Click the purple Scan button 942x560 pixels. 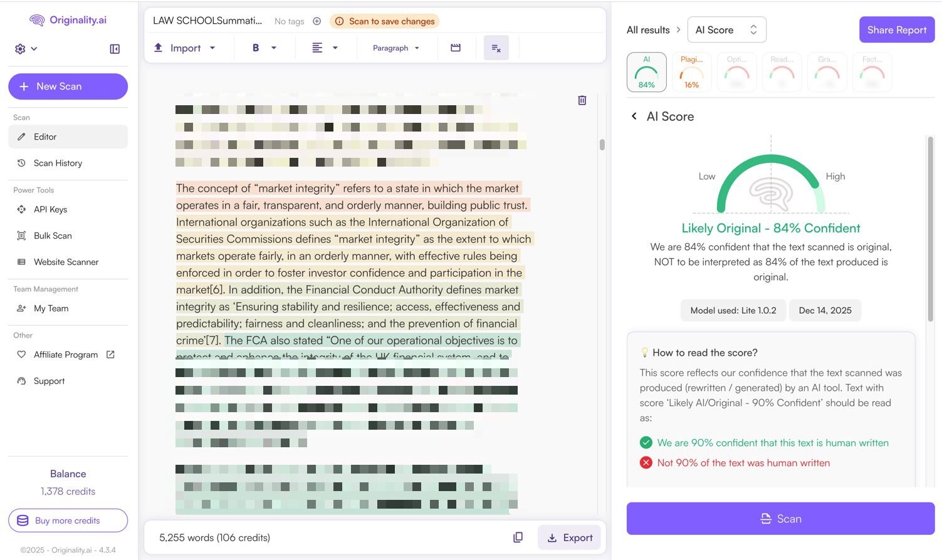click(780, 519)
